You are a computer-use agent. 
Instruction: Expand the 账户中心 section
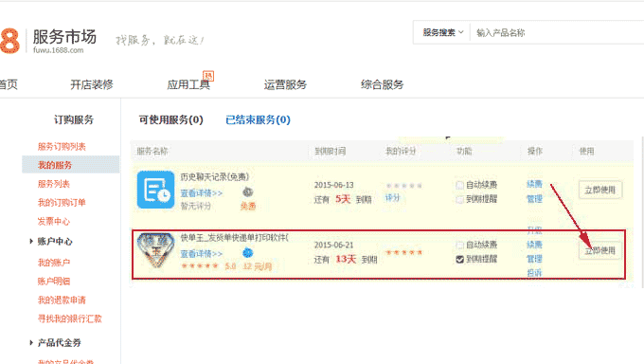point(31,242)
